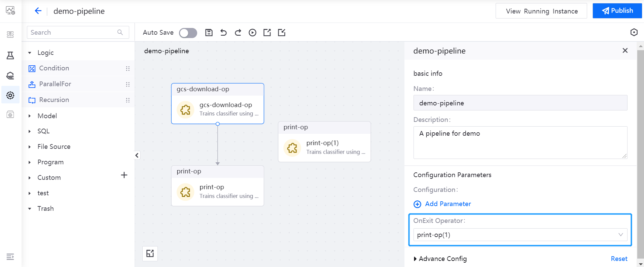
Task: Click the Publish button
Action: click(617, 11)
